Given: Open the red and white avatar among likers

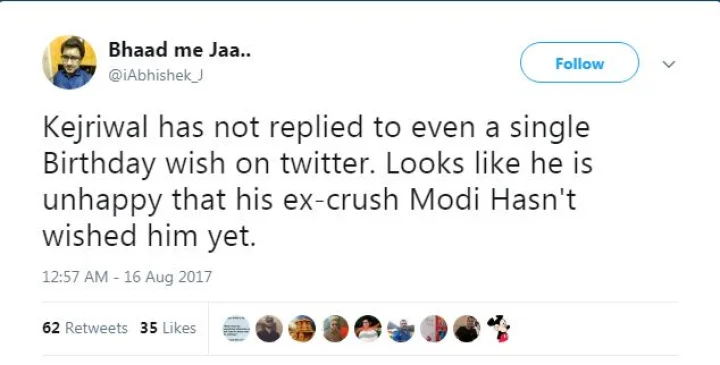Looking at the screenshot, I should [x=434, y=328].
